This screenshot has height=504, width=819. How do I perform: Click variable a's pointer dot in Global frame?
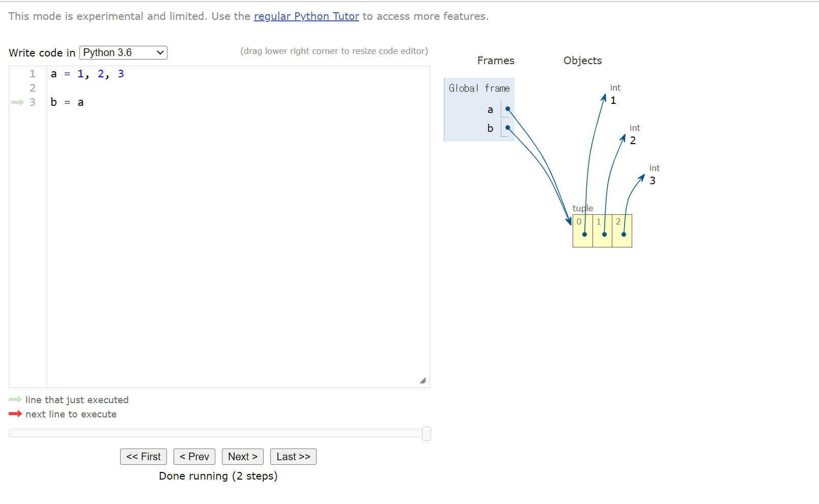point(507,109)
